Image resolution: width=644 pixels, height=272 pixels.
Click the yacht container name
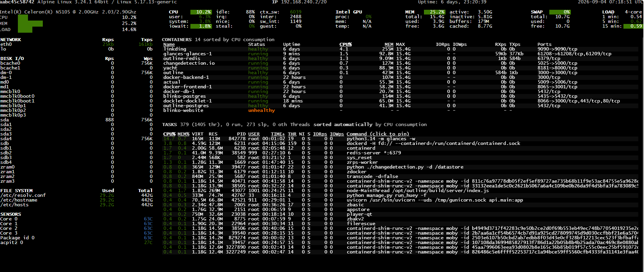171,68
